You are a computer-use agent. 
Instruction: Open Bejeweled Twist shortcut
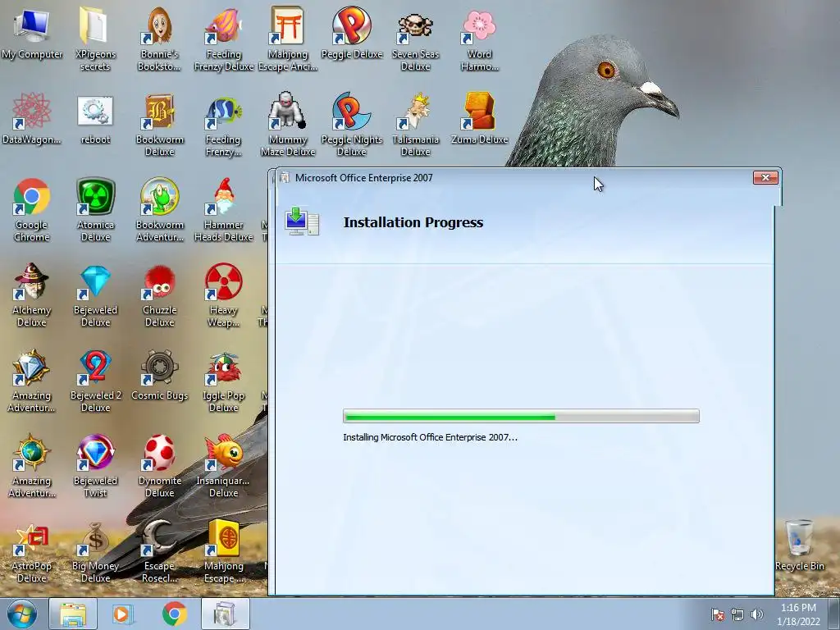[95, 466]
